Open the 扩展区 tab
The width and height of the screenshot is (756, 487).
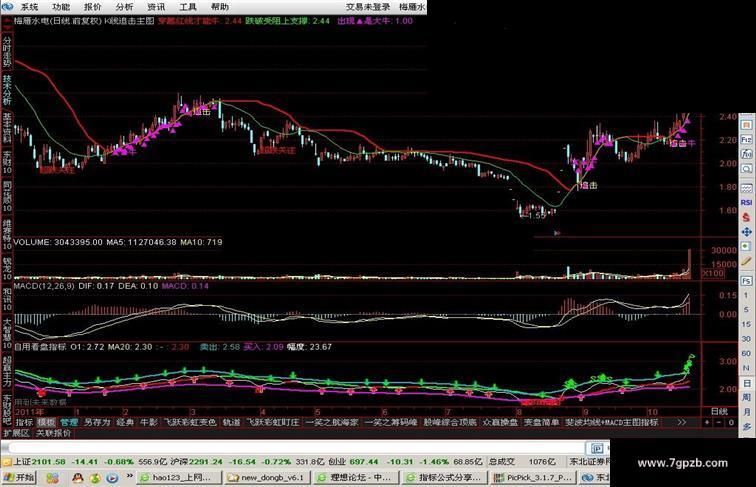tap(17, 433)
